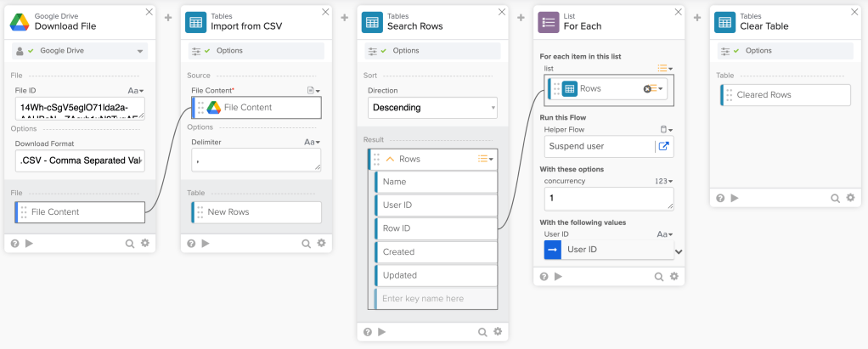Select the Row ID result field

(436, 228)
